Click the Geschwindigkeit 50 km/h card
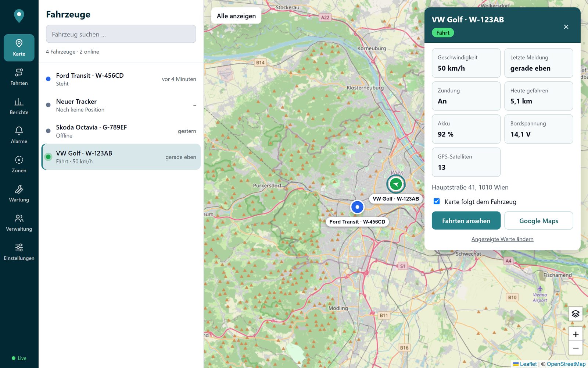This screenshot has height=368, width=588. (466, 63)
